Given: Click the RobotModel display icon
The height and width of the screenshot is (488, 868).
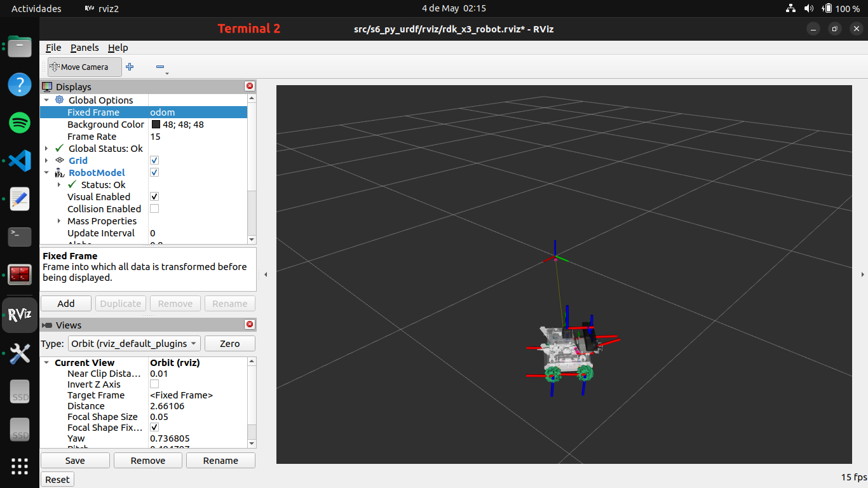Looking at the screenshot, I should [x=60, y=173].
